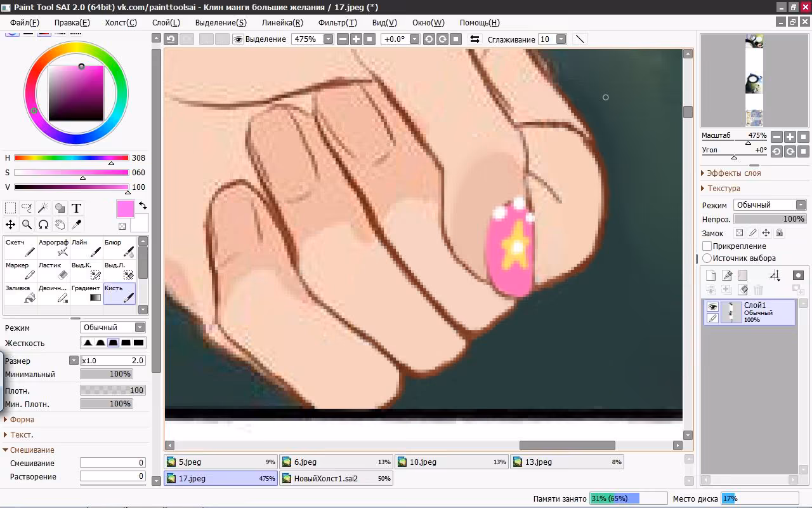Choose the Ластик eraser
Screen dimensions: 812x508
pos(53,271)
